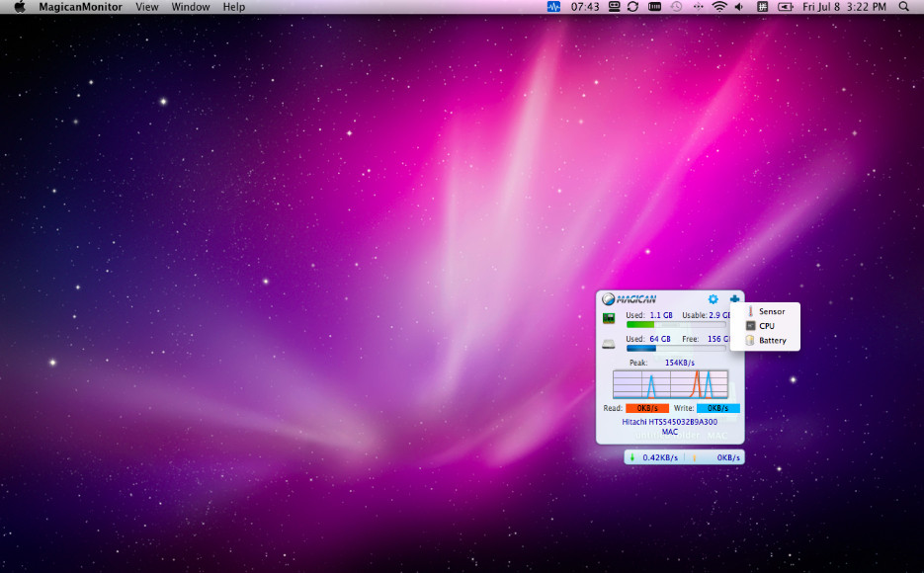Screen dimensions: 924x573
Task: Open the Window menu
Action: click(191, 7)
